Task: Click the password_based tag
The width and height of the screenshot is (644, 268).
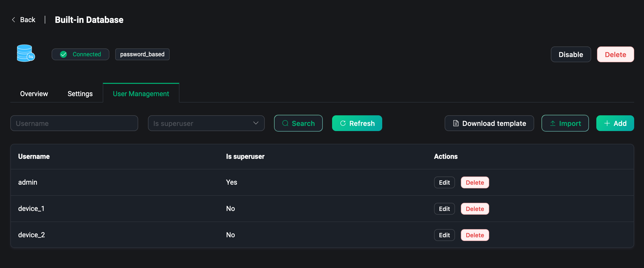Action: pyautogui.click(x=142, y=54)
